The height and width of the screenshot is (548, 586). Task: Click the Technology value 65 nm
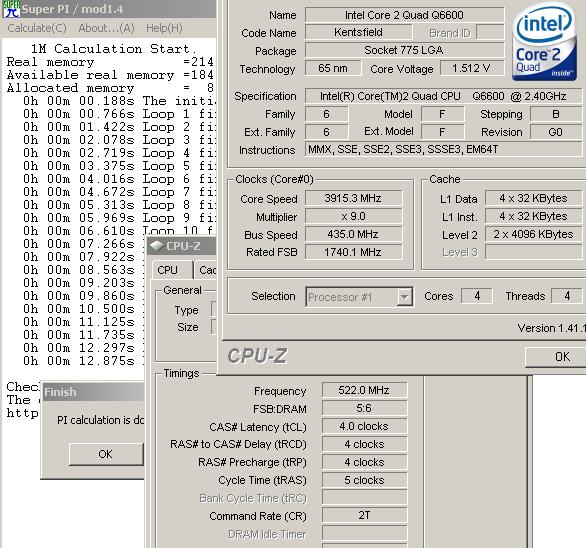[333, 68]
